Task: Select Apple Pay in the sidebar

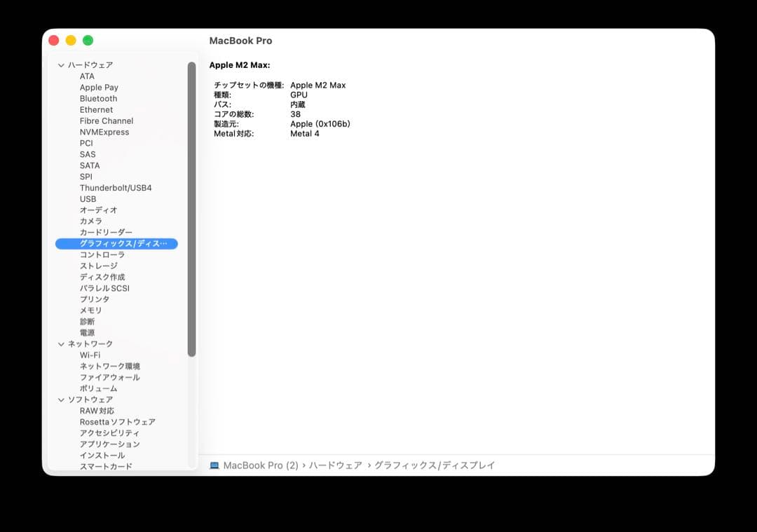Action: [x=97, y=87]
